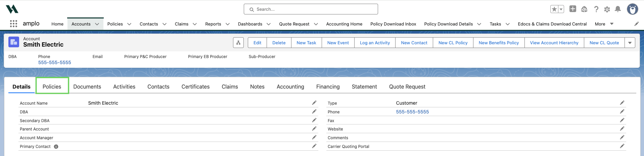Open the Statement tab

click(x=364, y=87)
